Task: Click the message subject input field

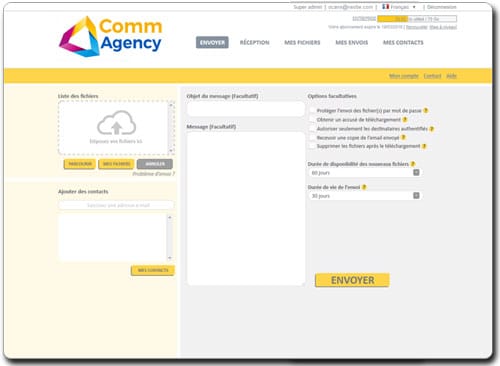Action: 246,109
